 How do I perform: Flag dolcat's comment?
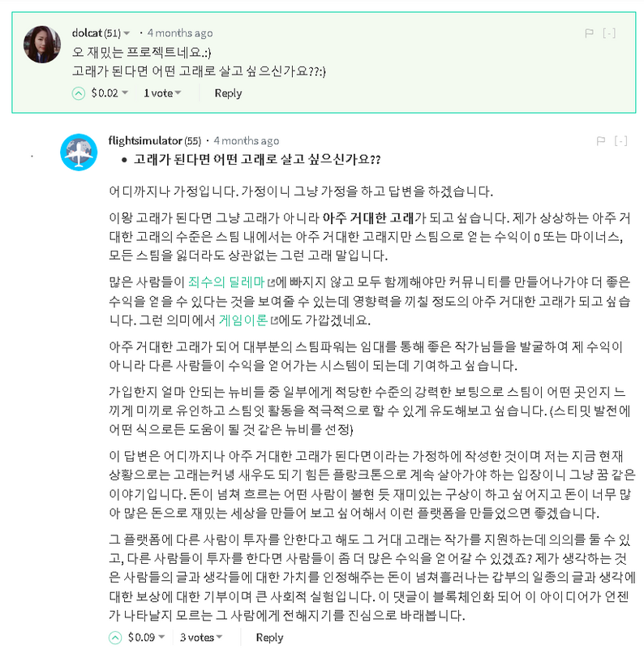pos(589,33)
